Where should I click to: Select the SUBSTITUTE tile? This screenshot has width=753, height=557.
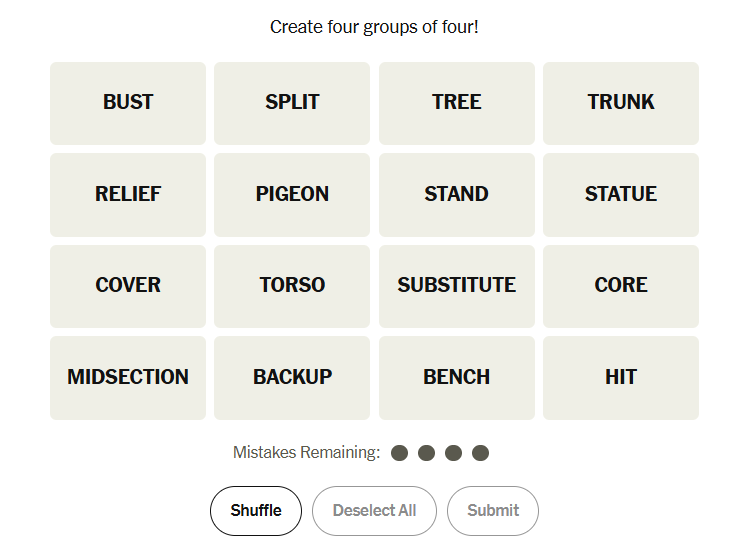[457, 286]
